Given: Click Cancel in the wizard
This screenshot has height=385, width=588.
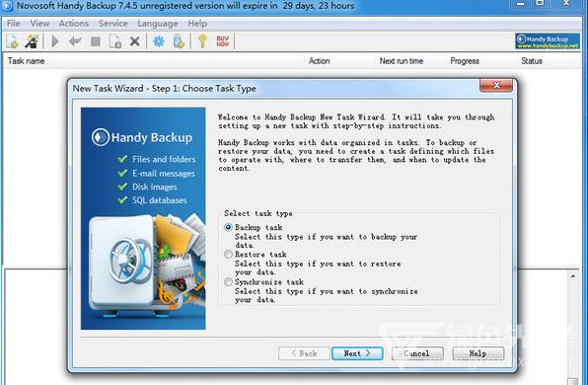Looking at the screenshot, I should (x=417, y=353).
